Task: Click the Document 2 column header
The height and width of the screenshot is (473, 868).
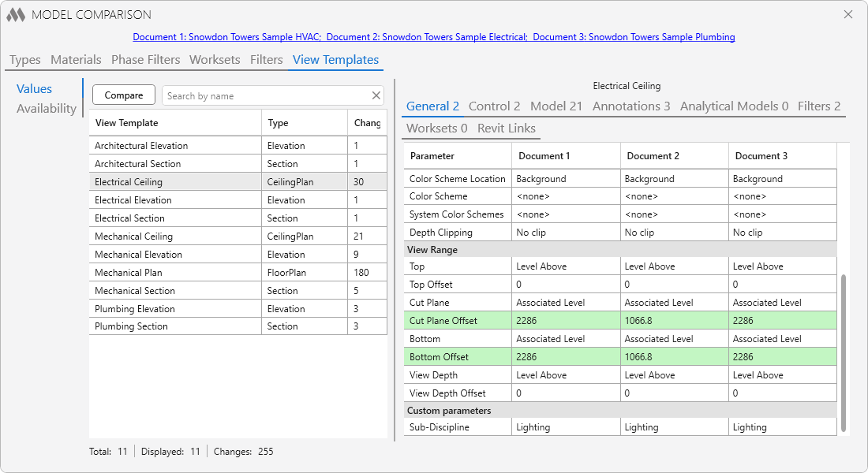Action: click(674, 156)
